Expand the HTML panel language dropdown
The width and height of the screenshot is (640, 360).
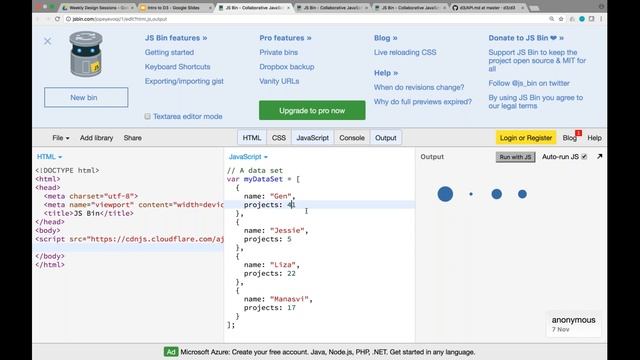[x=49, y=157]
